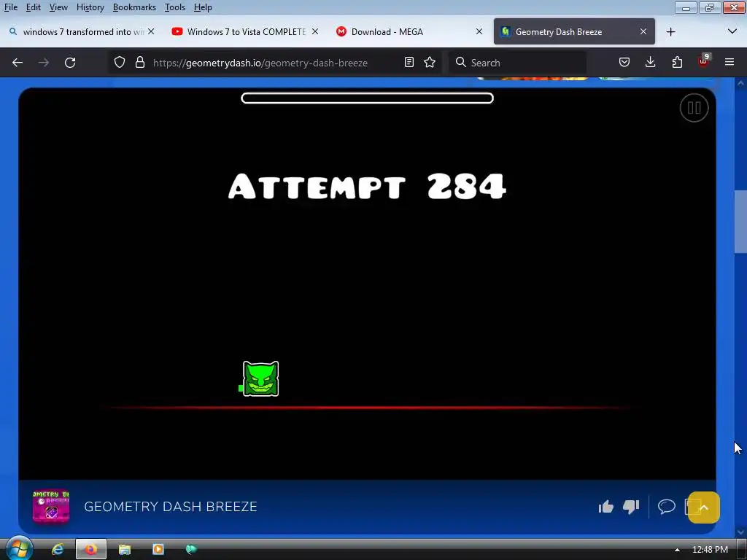The height and width of the screenshot is (560, 747).
Task: Click the page vertical scrollbar thumb
Action: tap(740, 222)
